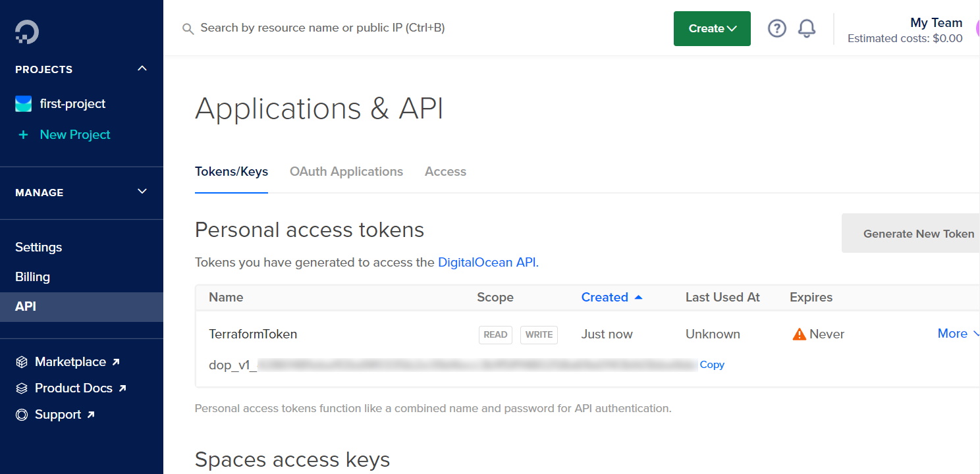Click the search magnifier icon
The image size is (980, 474).
(188, 29)
